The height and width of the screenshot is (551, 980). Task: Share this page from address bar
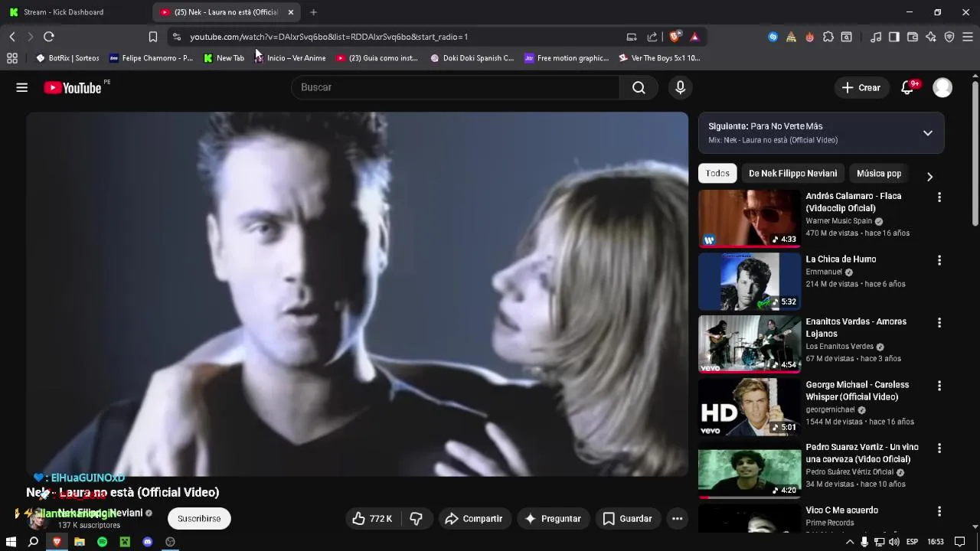point(652,37)
